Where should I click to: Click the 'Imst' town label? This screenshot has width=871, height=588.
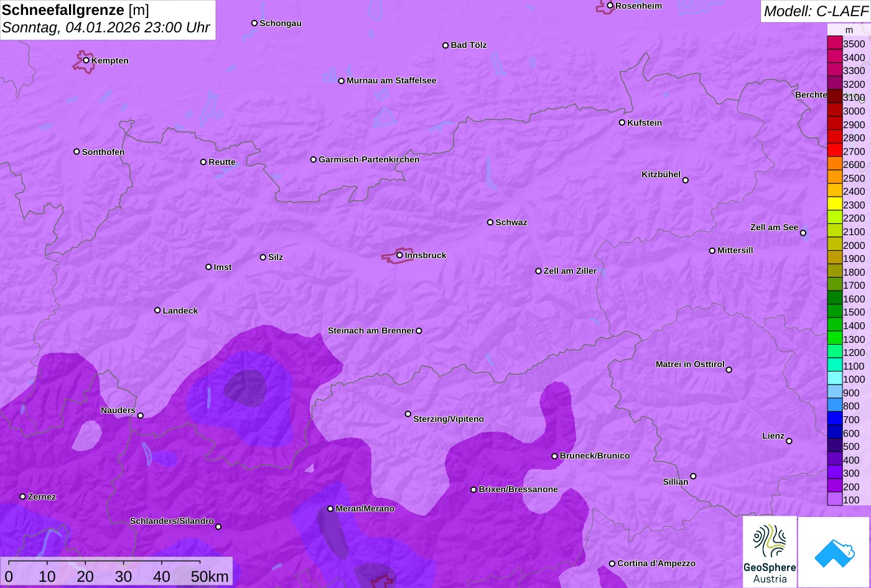pos(223,267)
